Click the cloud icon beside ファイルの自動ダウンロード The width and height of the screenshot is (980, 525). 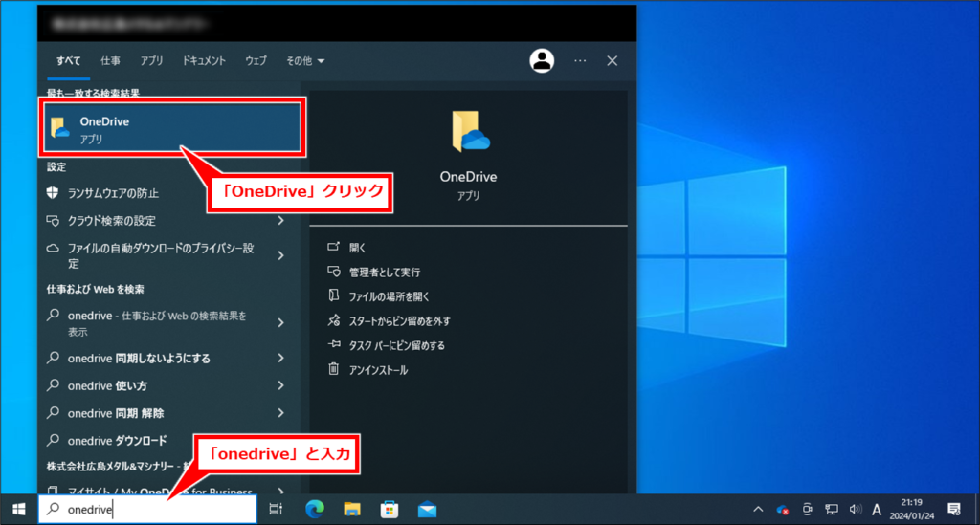click(x=54, y=249)
